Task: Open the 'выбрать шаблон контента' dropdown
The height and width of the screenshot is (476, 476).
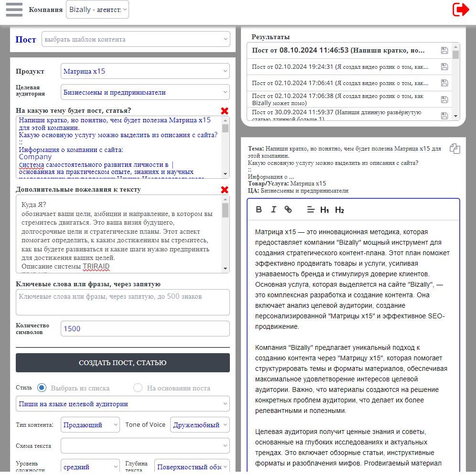Action: click(136, 39)
